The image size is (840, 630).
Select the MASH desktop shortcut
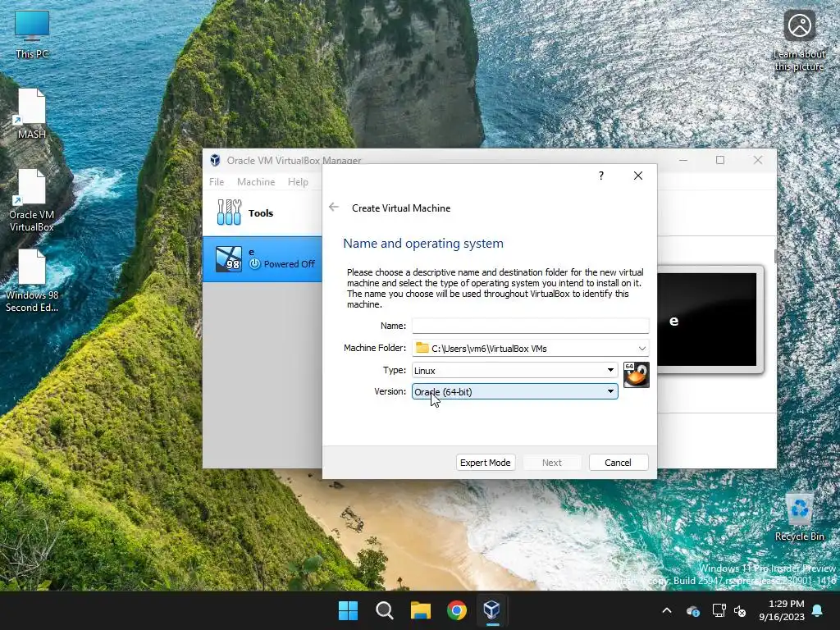coord(32,113)
